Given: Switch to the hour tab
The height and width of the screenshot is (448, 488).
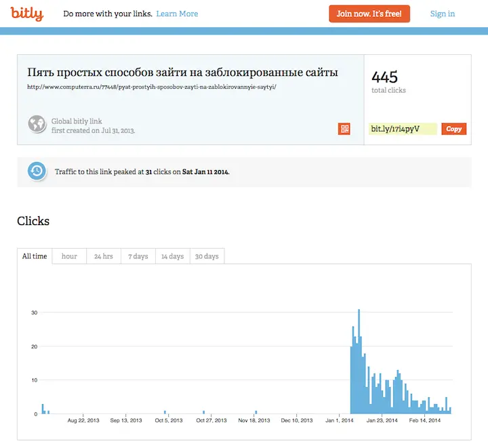Looking at the screenshot, I should tap(69, 256).
